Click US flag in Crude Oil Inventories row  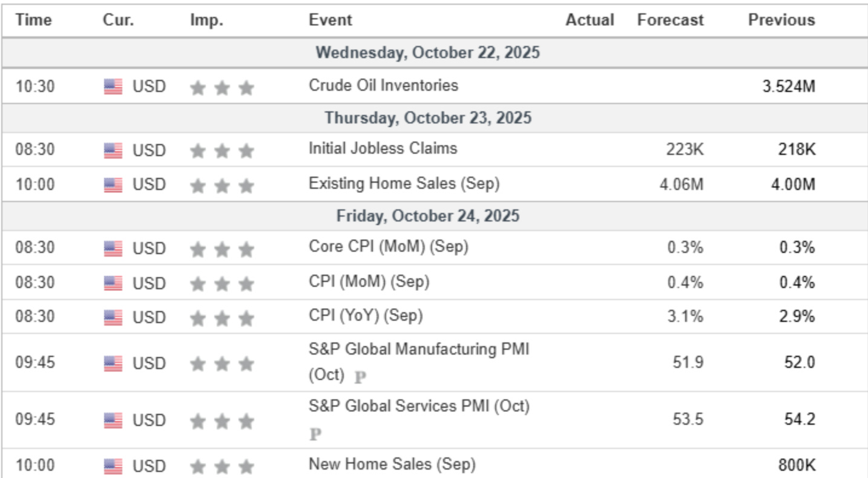(113, 87)
